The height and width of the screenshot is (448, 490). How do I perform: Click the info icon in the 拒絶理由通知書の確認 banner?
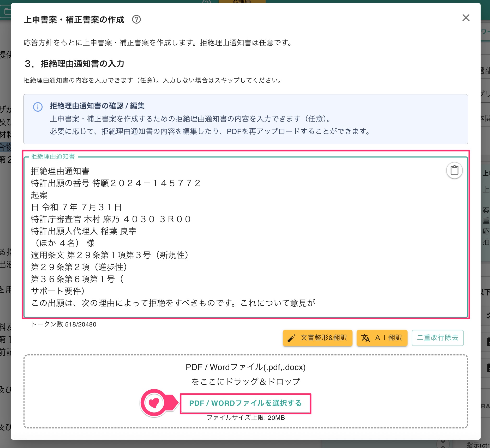(38, 107)
